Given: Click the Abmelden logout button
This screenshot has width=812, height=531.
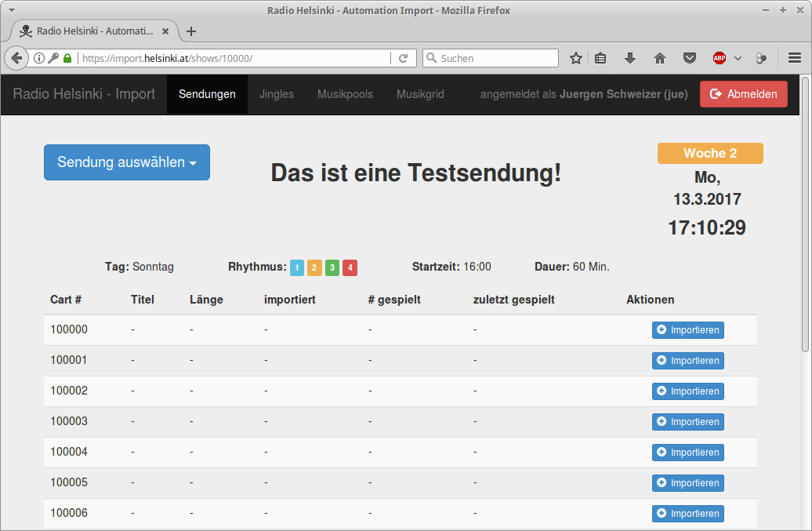Looking at the screenshot, I should pos(743,94).
